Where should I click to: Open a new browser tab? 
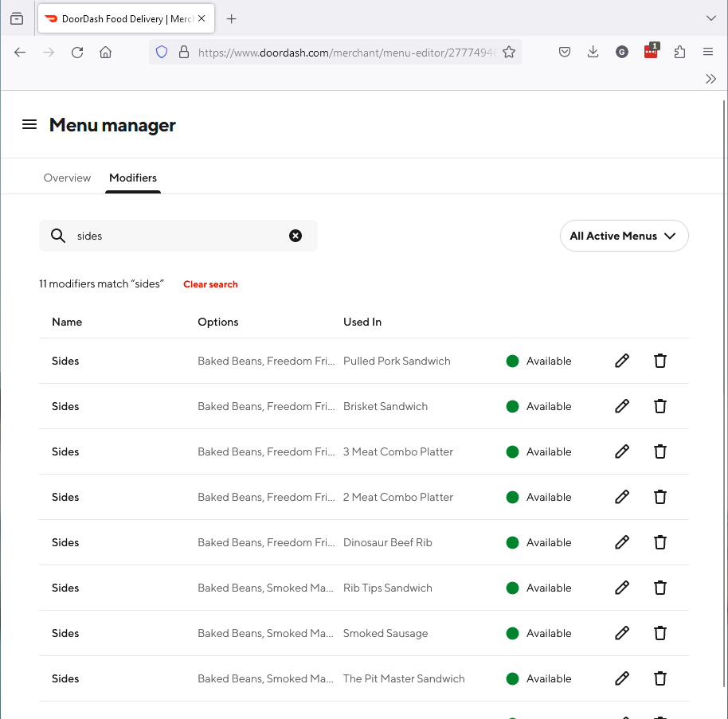231,18
